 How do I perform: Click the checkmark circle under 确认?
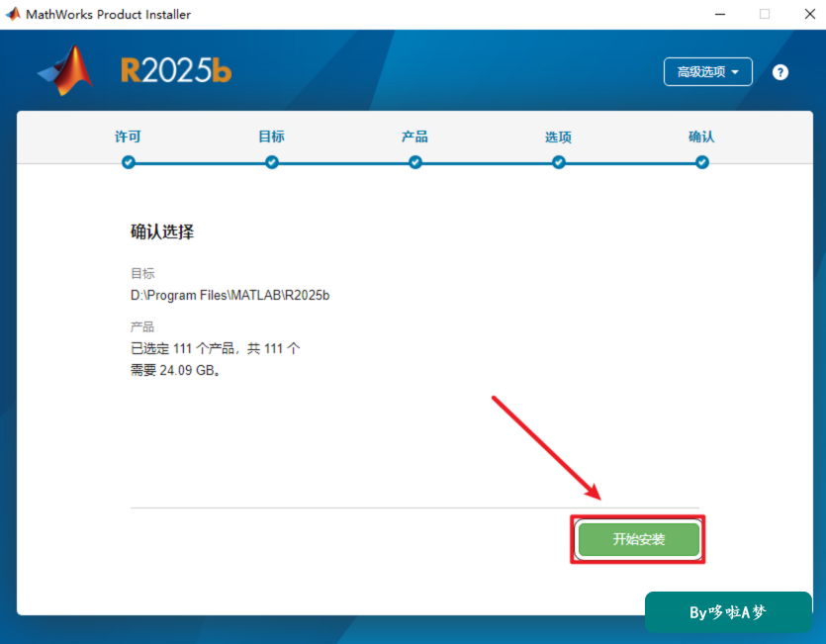[702, 162]
